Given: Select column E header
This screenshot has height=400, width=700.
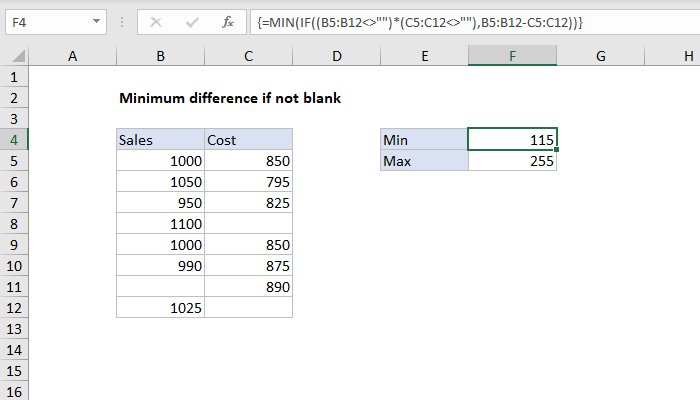Looking at the screenshot, I should [424, 56].
